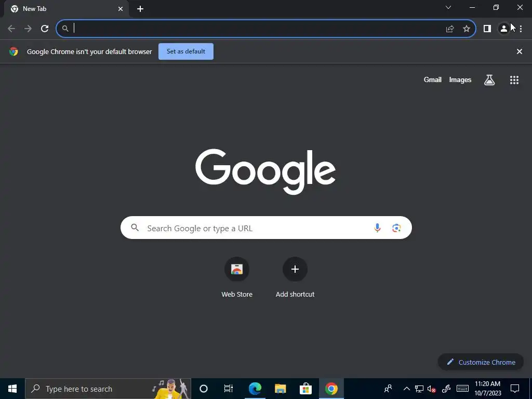Screen dimensions: 532x399
Task: Dismiss the default browser infobar
Action: (x=520, y=51)
